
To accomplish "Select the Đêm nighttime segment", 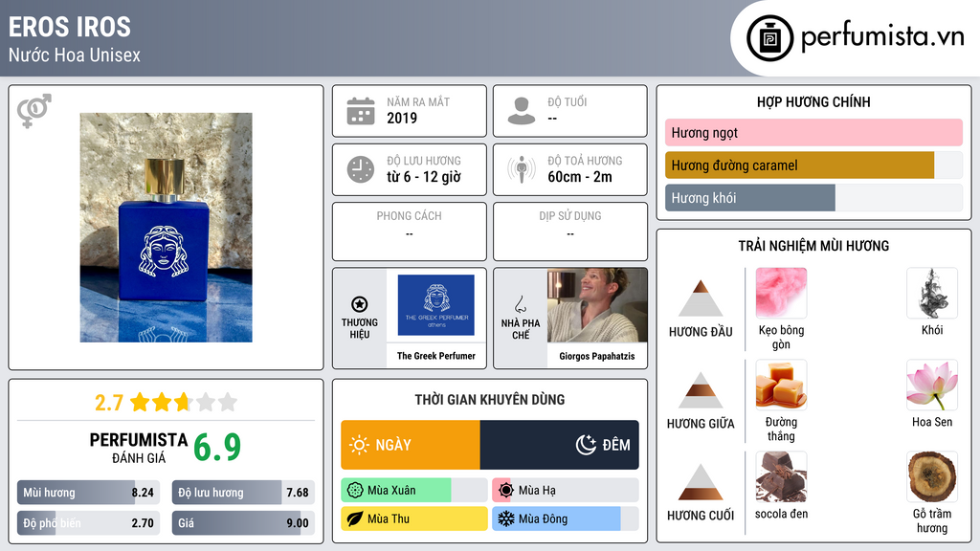I will click(x=559, y=445).
